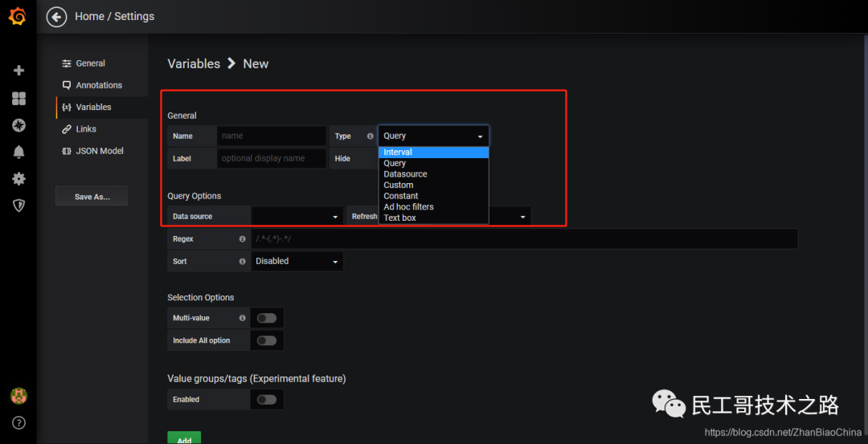Viewport: 868px width, 444px height.
Task: Open the Variables settings tab
Action: click(102, 108)
